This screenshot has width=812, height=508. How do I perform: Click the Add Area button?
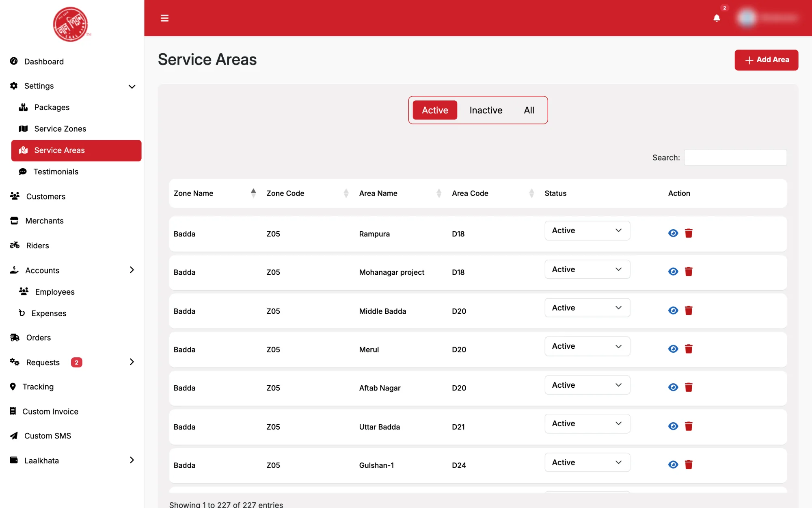pyautogui.click(x=766, y=60)
